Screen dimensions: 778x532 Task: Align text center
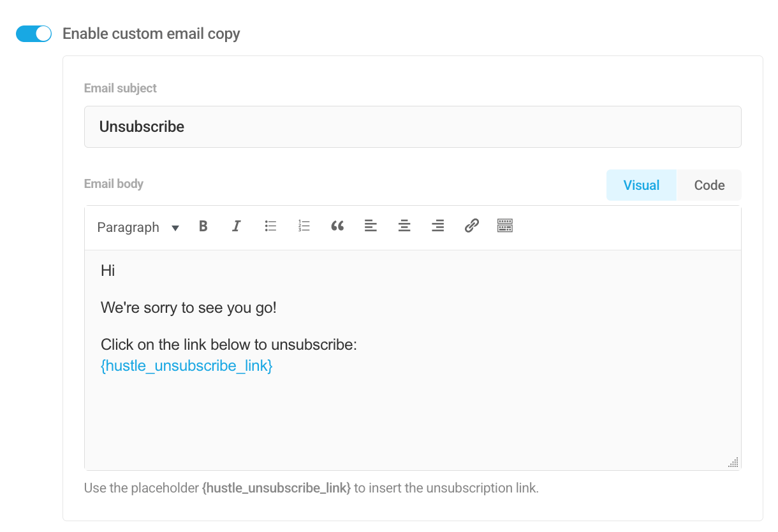click(x=404, y=226)
